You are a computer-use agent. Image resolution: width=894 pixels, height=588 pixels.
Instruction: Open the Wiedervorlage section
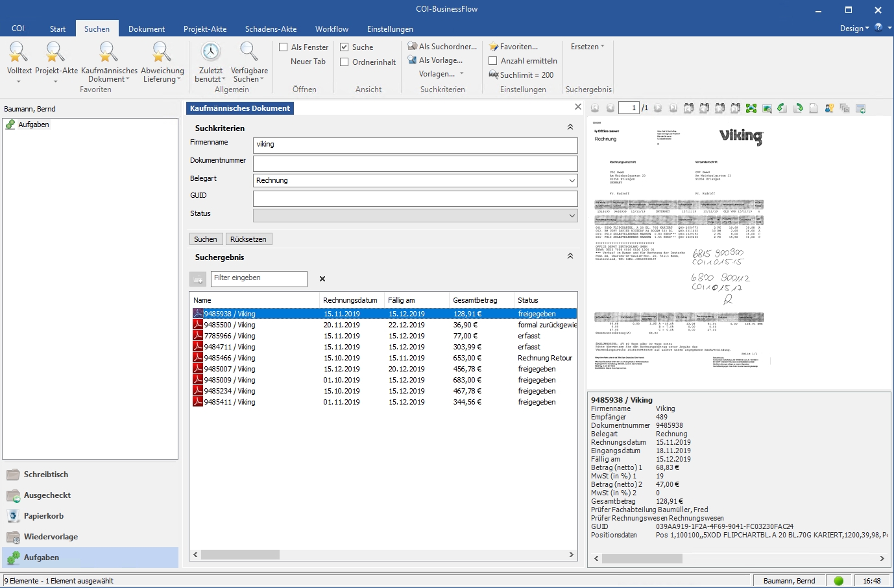(51, 537)
